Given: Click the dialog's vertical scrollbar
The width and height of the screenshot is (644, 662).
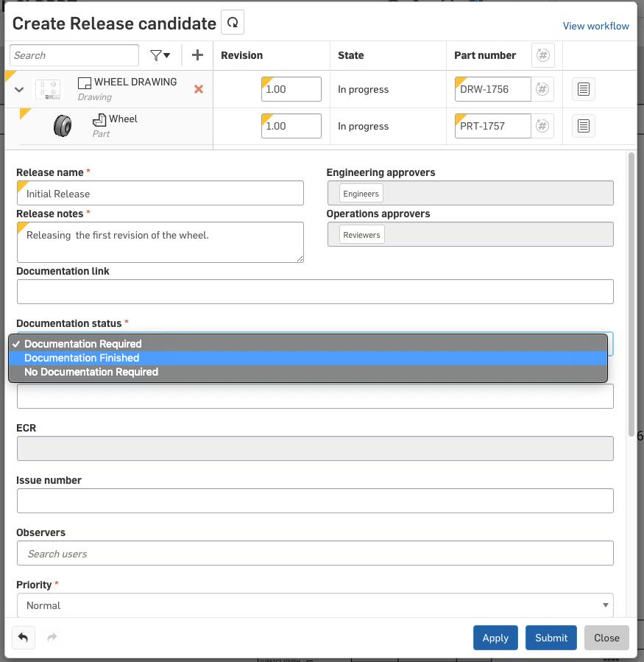Looking at the screenshot, I should (x=631, y=295).
